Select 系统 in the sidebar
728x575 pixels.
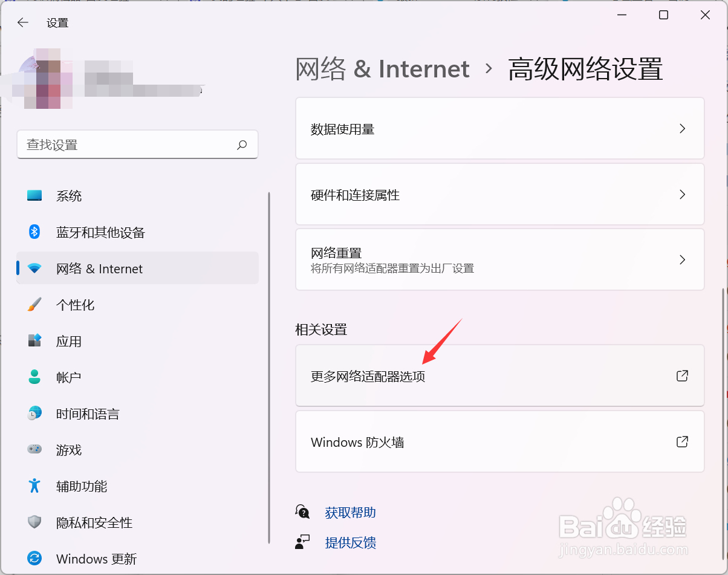69,196
